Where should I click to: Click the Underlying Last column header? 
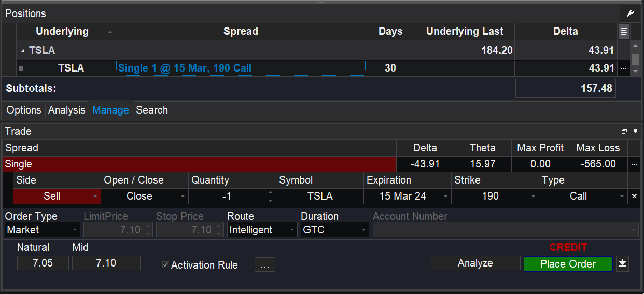(x=465, y=32)
